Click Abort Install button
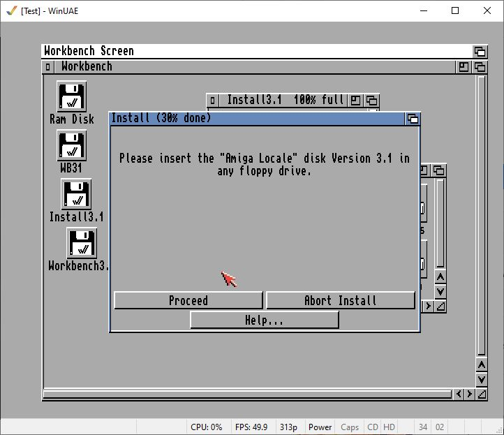This screenshot has height=435, width=504. tap(341, 300)
